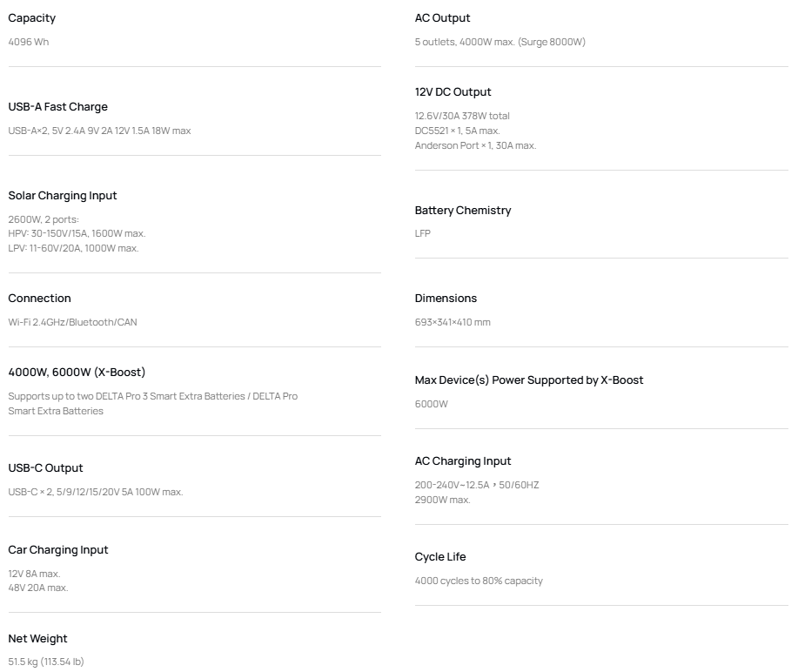The width and height of the screenshot is (798, 672).
Task: Click the 12V DC Output heading
Action: point(453,92)
